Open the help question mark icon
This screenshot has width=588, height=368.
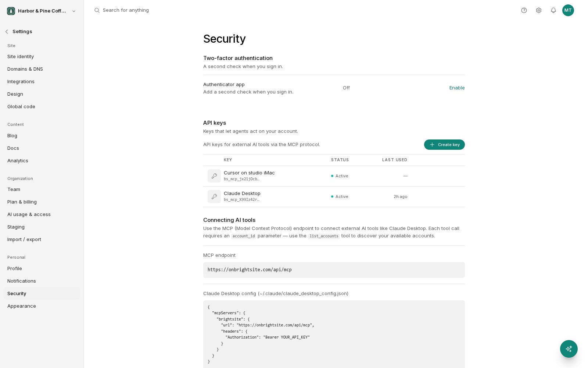[x=524, y=10]
